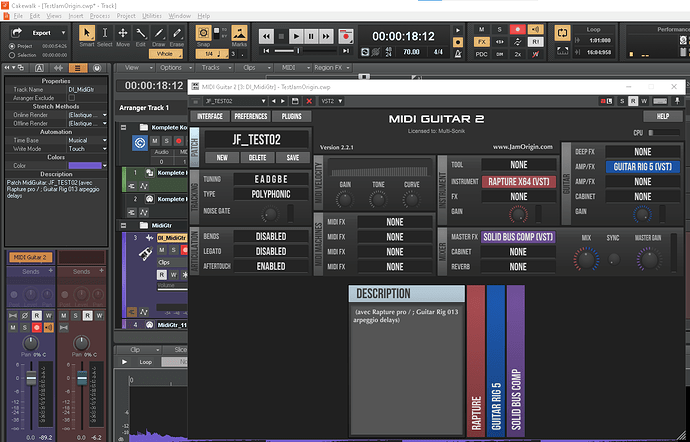Open the Process menu
This screenshot has width=690, height=442.
100,16
